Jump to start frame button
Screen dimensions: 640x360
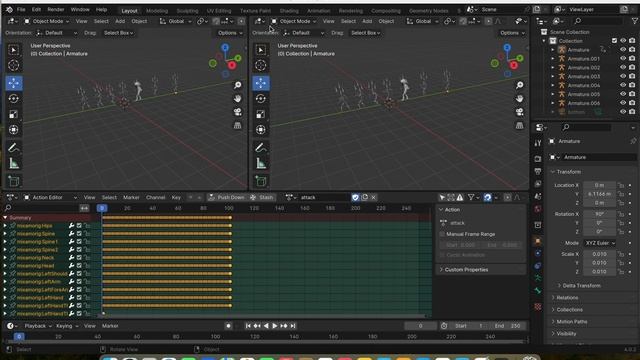(x=248, y=326)
